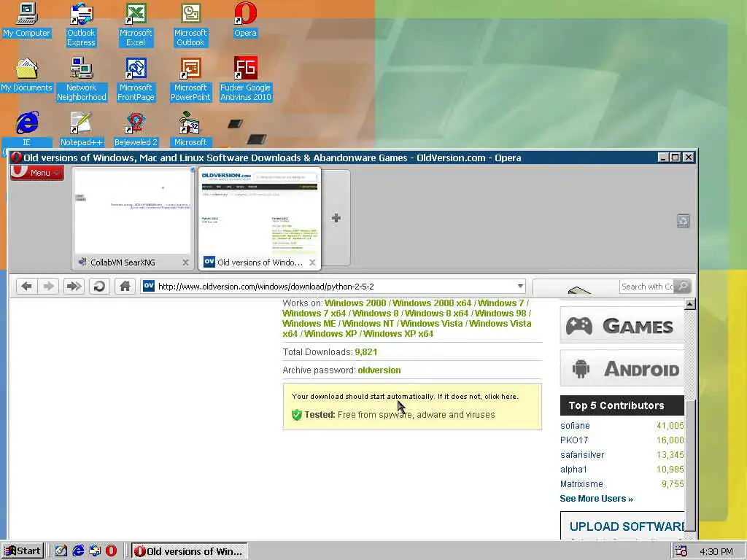The height and width of the screenshot is (560, 747).
Task: Open Network Neighborhood icon
Action: (x=81, y=79)
